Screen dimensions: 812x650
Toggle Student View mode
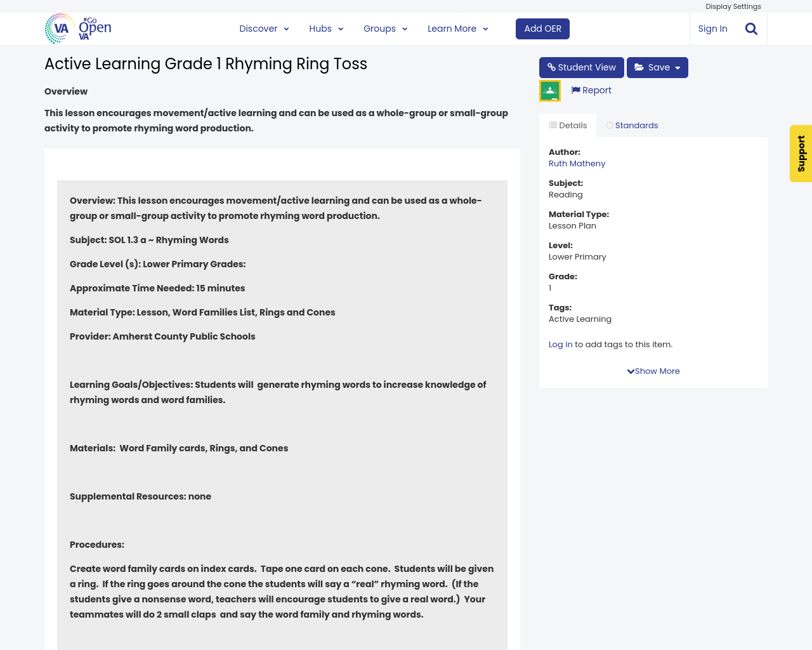(x=581, y=66)
